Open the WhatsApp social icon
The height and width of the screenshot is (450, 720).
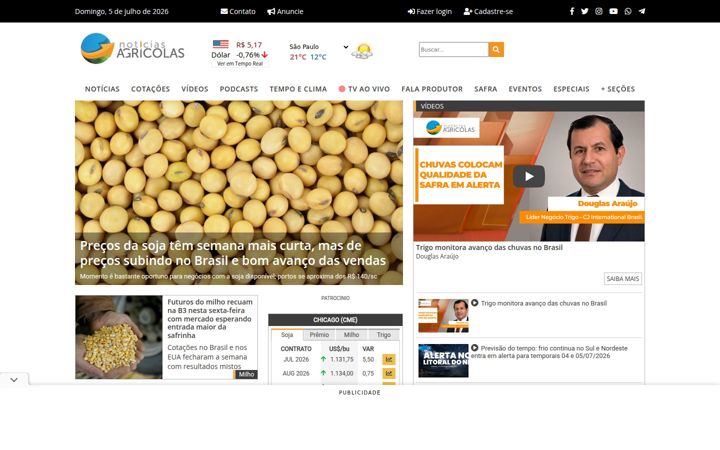[628, 11]
